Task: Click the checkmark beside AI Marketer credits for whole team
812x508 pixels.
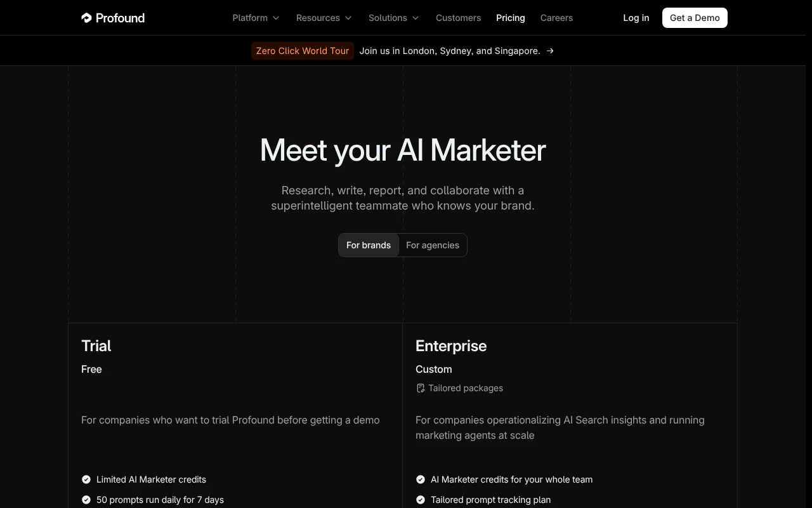Action: click(420, 479)
